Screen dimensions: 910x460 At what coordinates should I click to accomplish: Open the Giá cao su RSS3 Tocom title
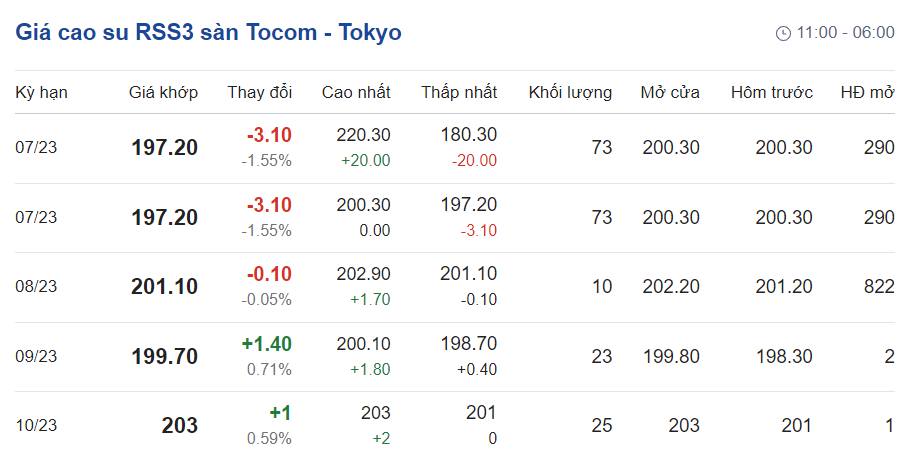point(208,32)
